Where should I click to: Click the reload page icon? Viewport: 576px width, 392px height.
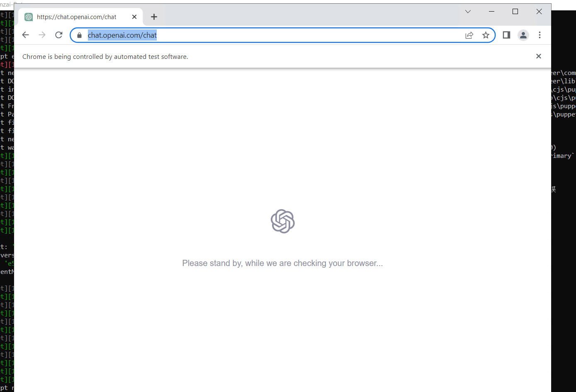click(58, 35)
